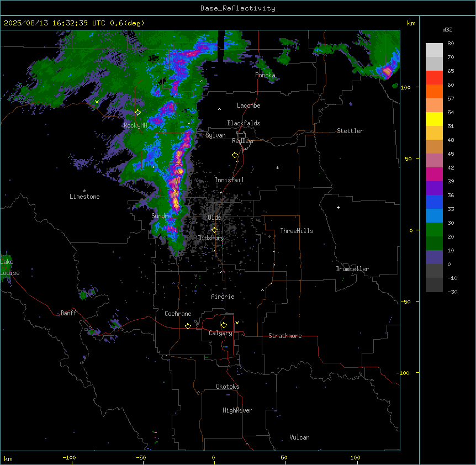Select the yellow 51-54 dBZ legend color
Screen dimensions: 476x465
pyautogui.click(x=434, y=119)
